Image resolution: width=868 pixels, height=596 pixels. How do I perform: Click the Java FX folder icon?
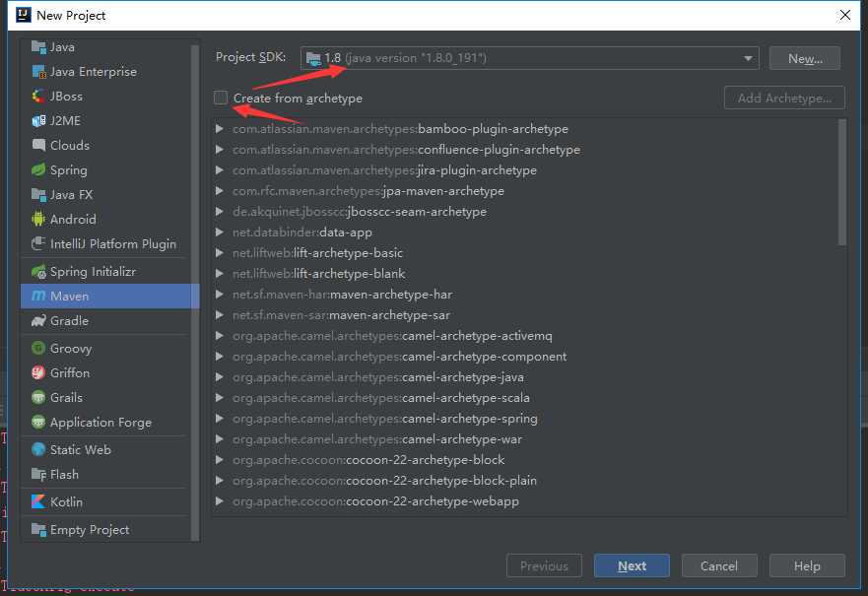[38, 194]
